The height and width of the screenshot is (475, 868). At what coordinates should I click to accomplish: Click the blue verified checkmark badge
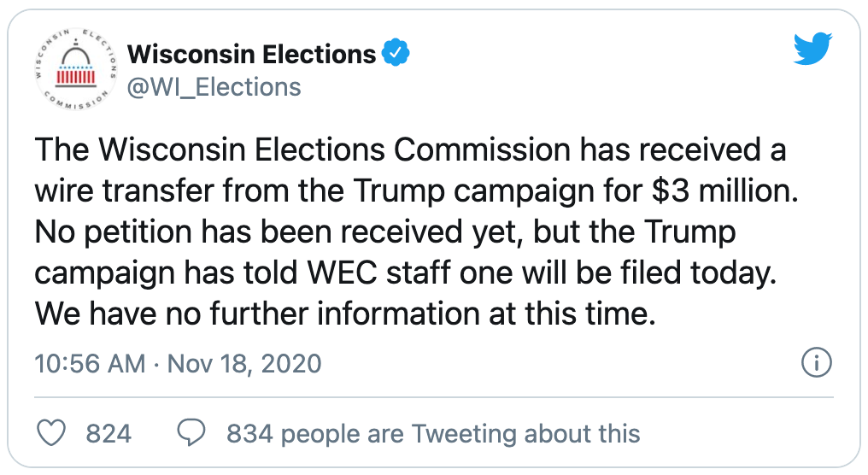point(396,53)
